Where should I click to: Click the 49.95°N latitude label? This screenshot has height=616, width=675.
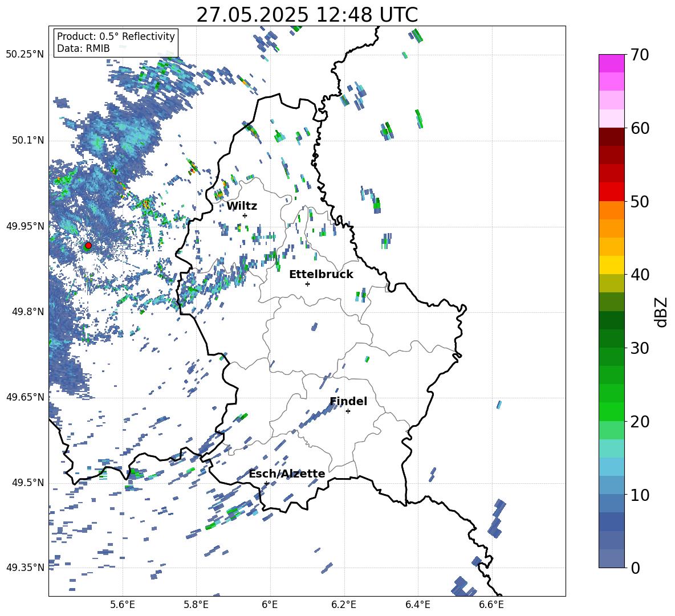tap(25, 226)
